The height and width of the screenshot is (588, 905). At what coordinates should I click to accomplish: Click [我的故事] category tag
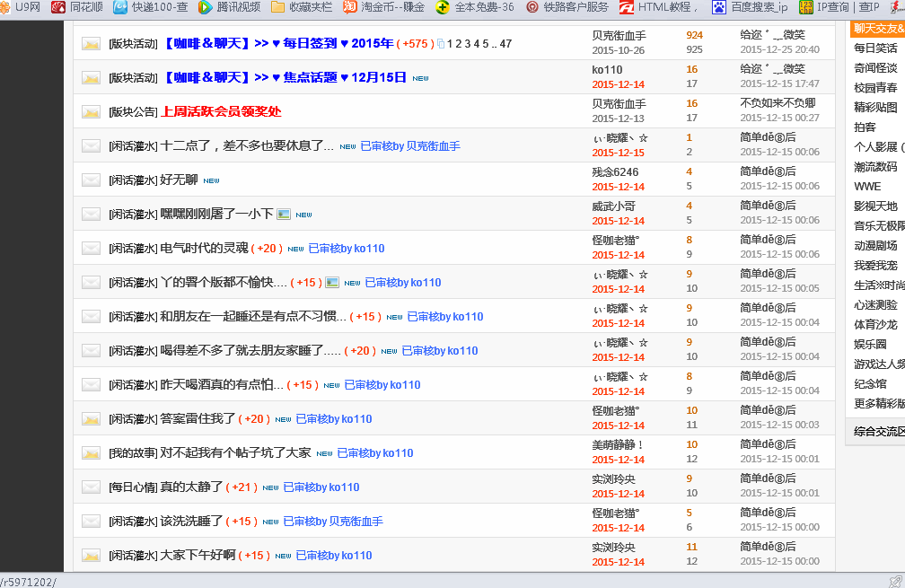133,453
